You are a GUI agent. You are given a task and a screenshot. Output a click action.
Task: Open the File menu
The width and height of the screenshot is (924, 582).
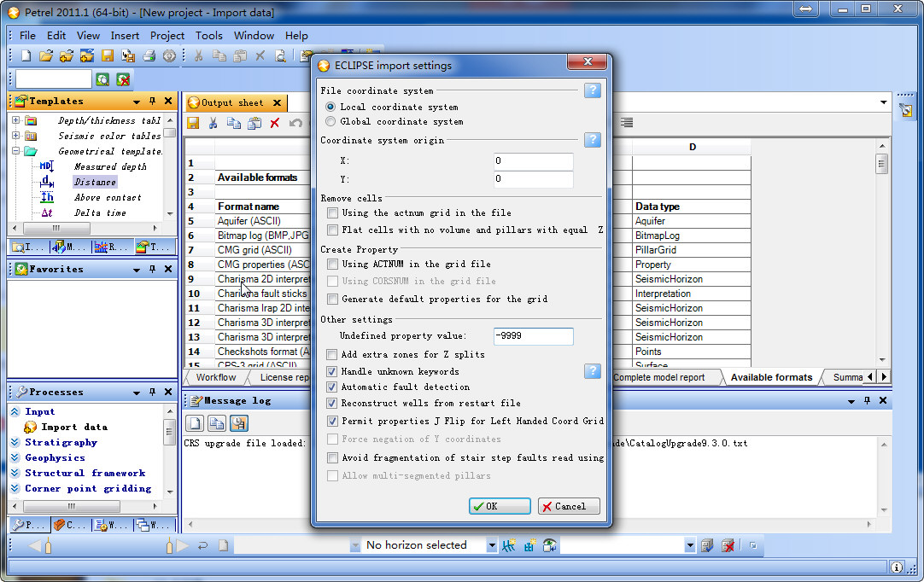pos(27,35)
